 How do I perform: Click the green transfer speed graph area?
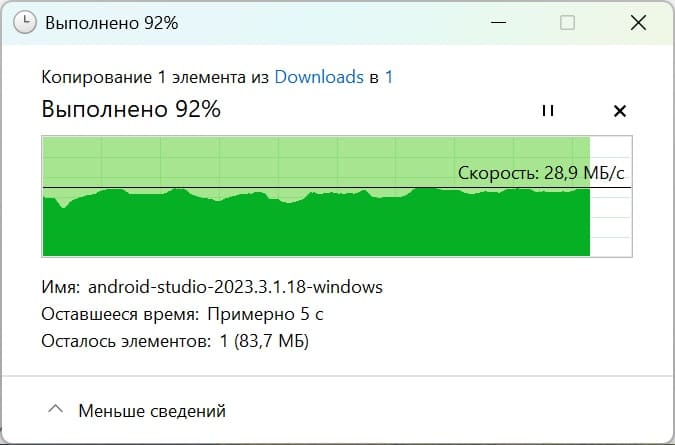click(316, 222)
